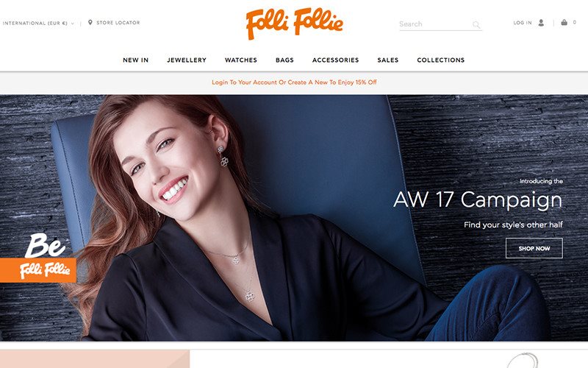Click the Log In link

pos(523,23)
